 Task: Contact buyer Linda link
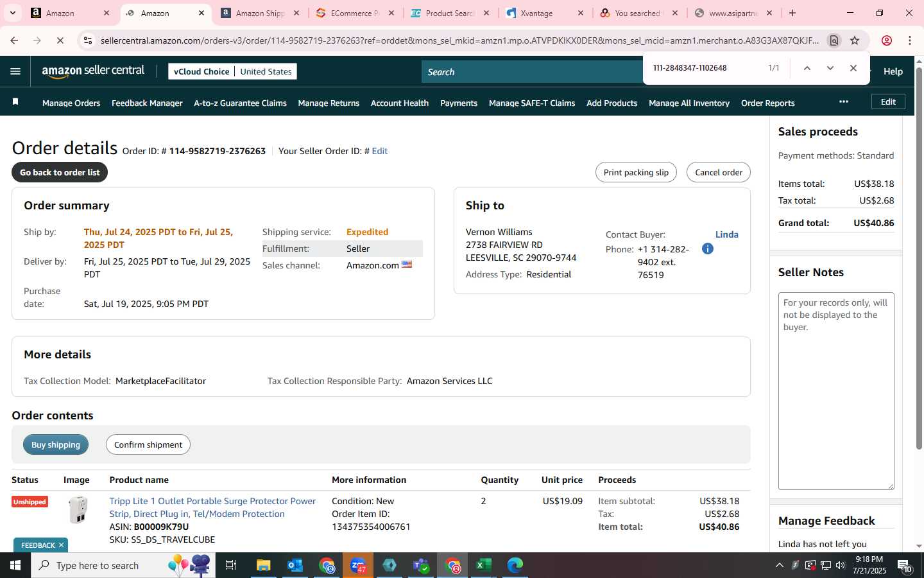point(727,234)
